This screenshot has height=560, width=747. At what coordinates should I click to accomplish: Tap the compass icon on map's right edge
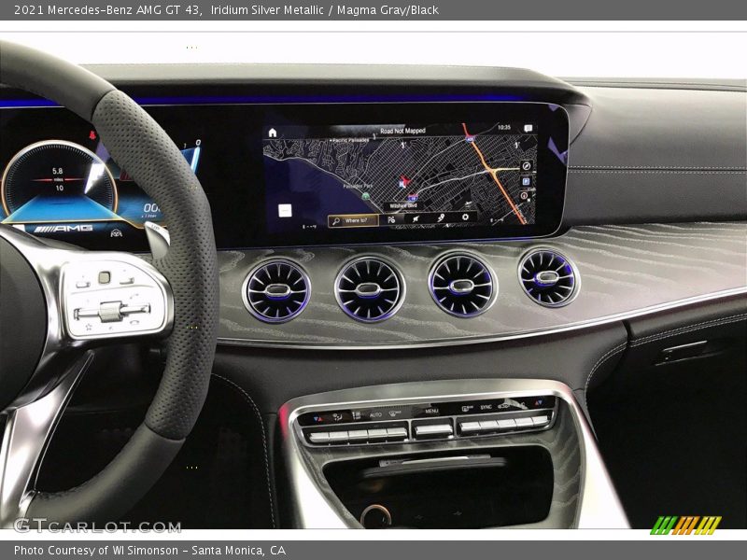coord(527,166)
